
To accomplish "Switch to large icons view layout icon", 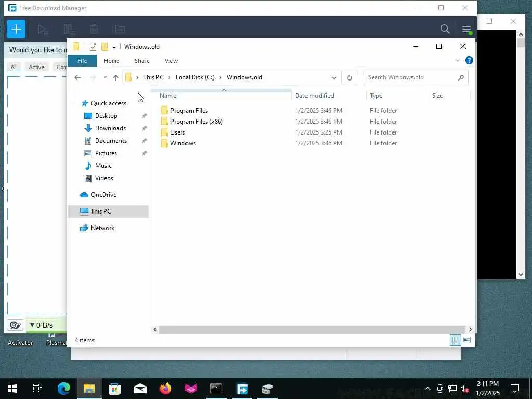I will (x=467, y=340).
